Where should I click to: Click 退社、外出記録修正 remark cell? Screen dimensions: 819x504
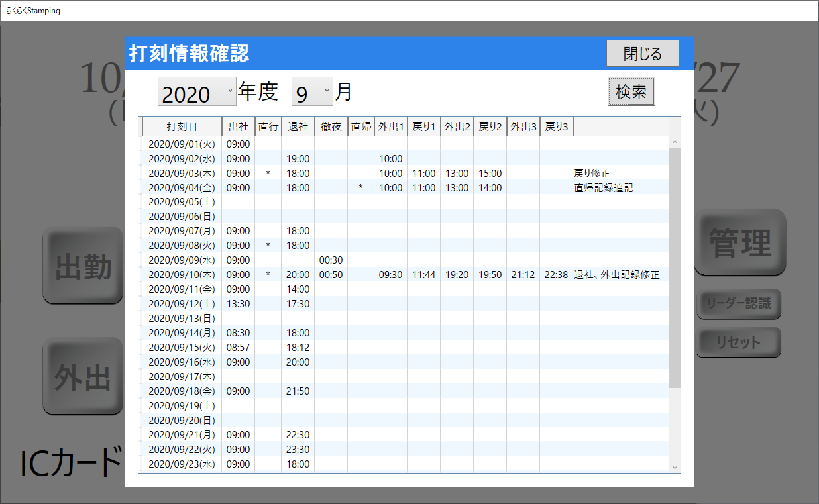(616, 275)
